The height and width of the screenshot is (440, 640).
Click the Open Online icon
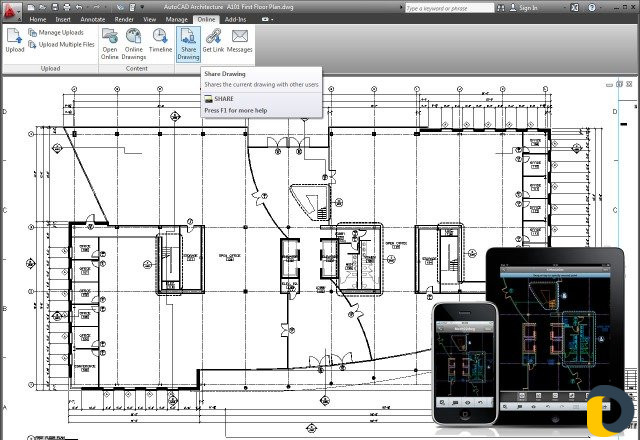point(109,44)
